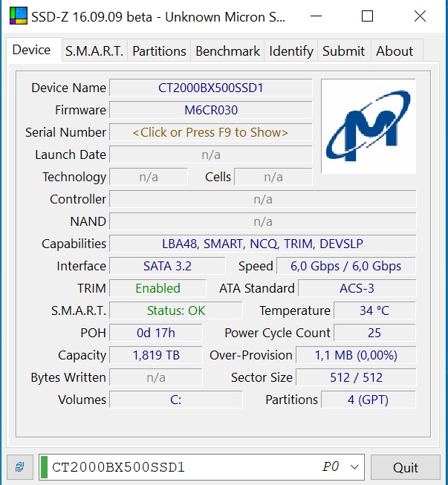This screenshot has height=485, width=448.
Task: Select the Identify tab
Action: click(x=290, y=51)
